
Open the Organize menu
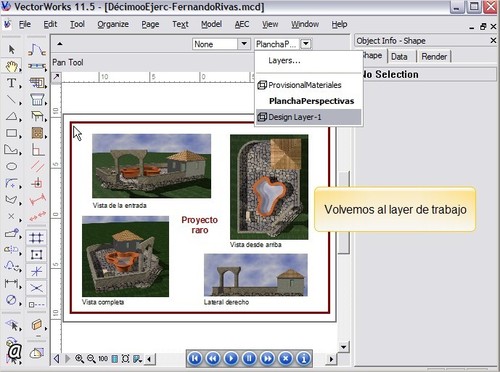point(113,24)
